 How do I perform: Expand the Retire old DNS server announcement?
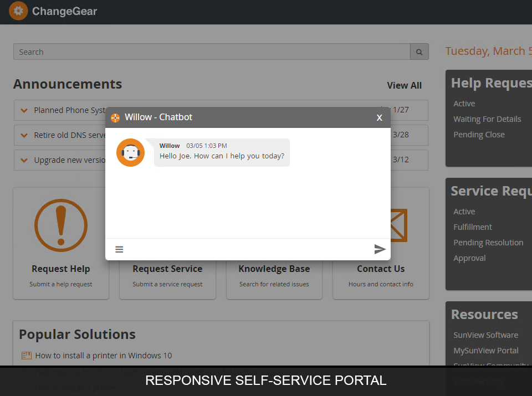[24, 135]
